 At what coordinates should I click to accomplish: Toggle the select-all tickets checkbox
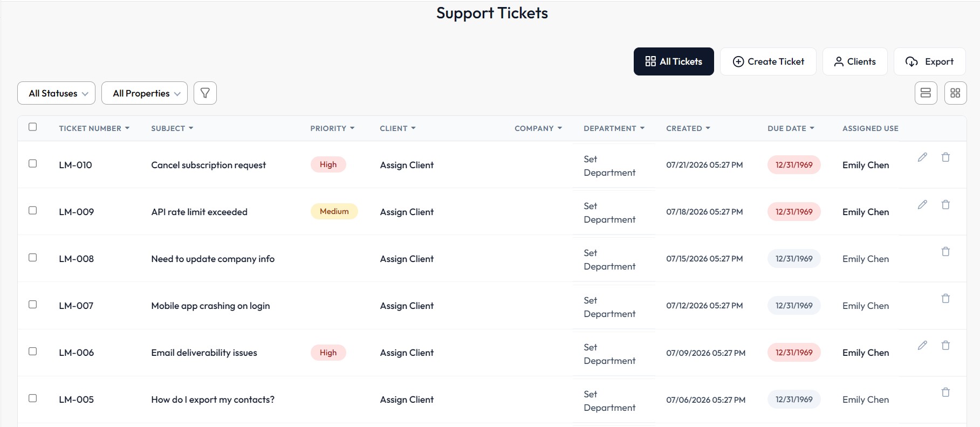[33, 127]
